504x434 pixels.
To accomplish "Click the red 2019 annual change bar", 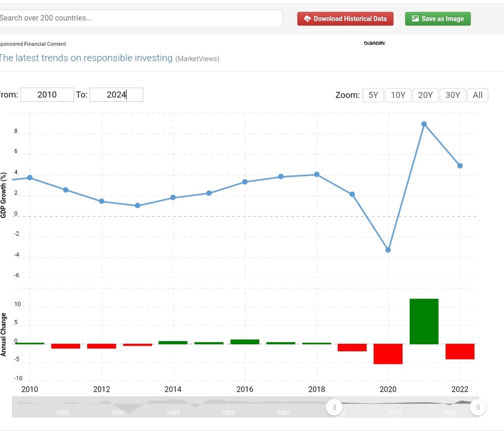I will coord(352,347).
